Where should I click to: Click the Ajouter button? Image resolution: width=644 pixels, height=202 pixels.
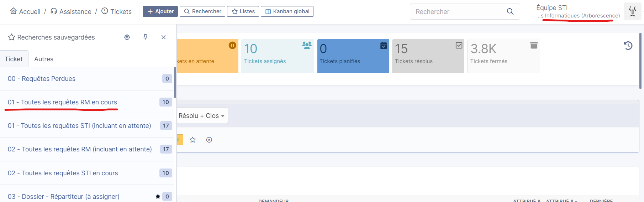click(160, 11)
